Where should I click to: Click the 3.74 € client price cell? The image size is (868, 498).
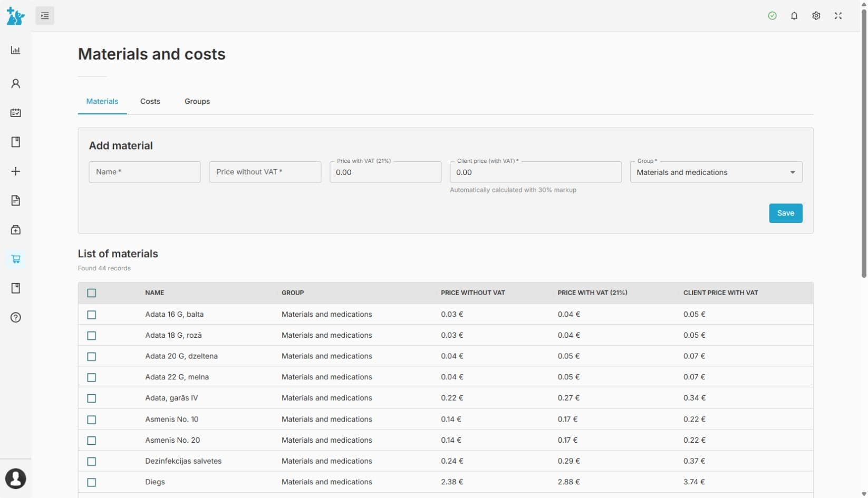pos(695,482)
